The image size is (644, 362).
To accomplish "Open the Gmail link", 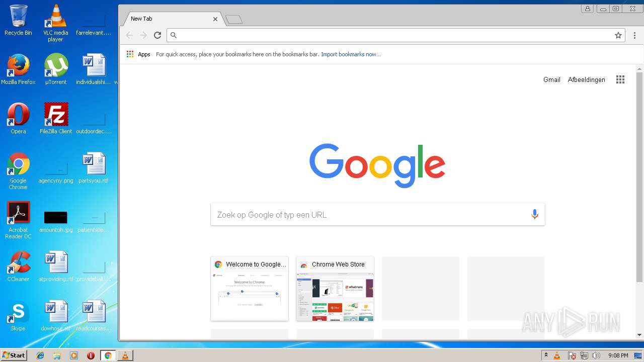I will [x=551, y=79].
